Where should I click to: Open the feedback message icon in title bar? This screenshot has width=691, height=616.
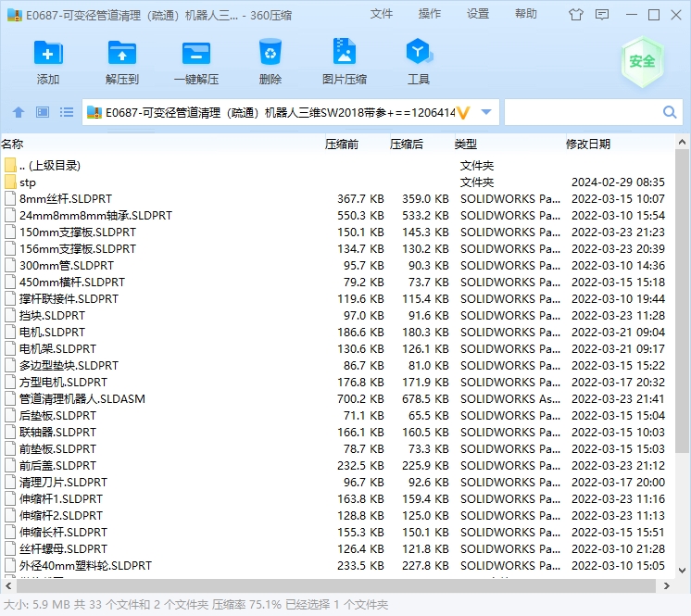click(x=602, y=15)
